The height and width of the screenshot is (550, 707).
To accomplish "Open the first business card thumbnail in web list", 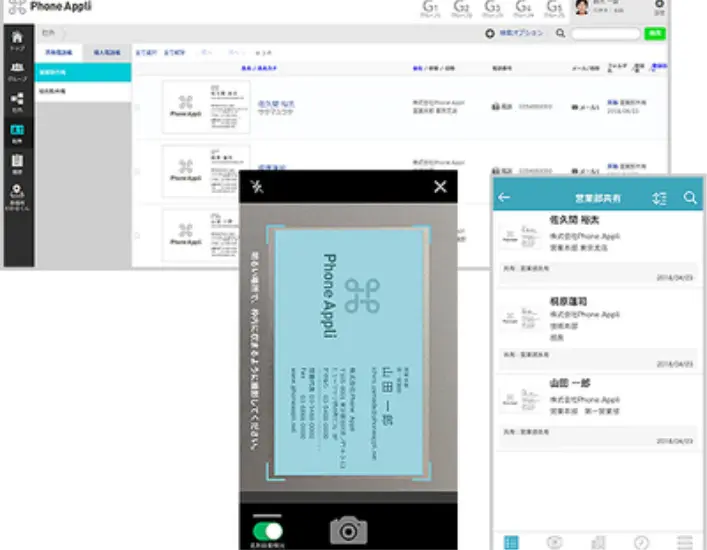I will coord(207,107).
